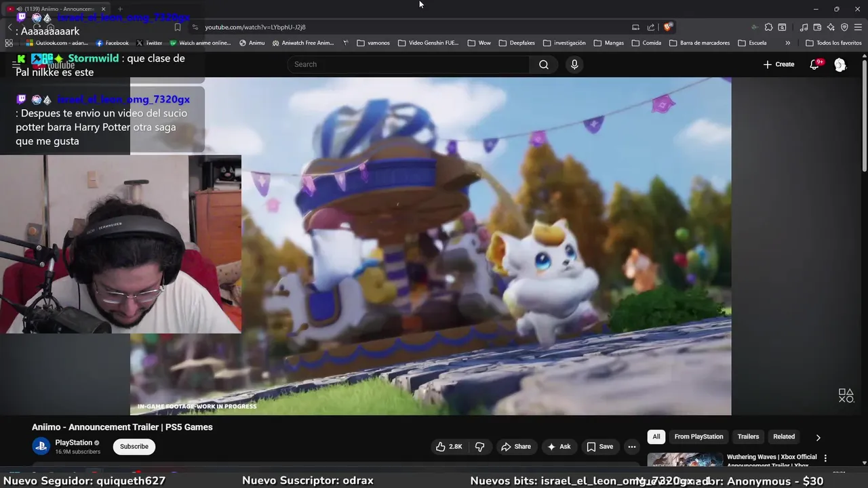Image resolution: width=868 pixels, height=488 pixels.
Task: Click the Aniimo video player
Action: (431, 246)
